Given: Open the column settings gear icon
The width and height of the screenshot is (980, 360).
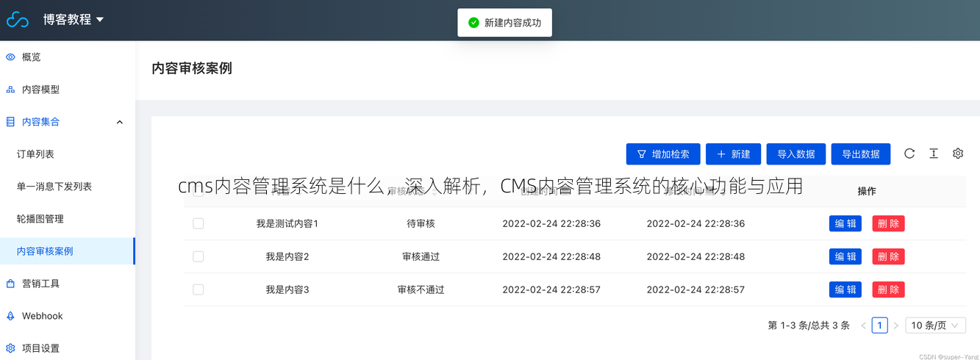Looking at the screenshot, I should pyautogui.click(x=958, y=154).
